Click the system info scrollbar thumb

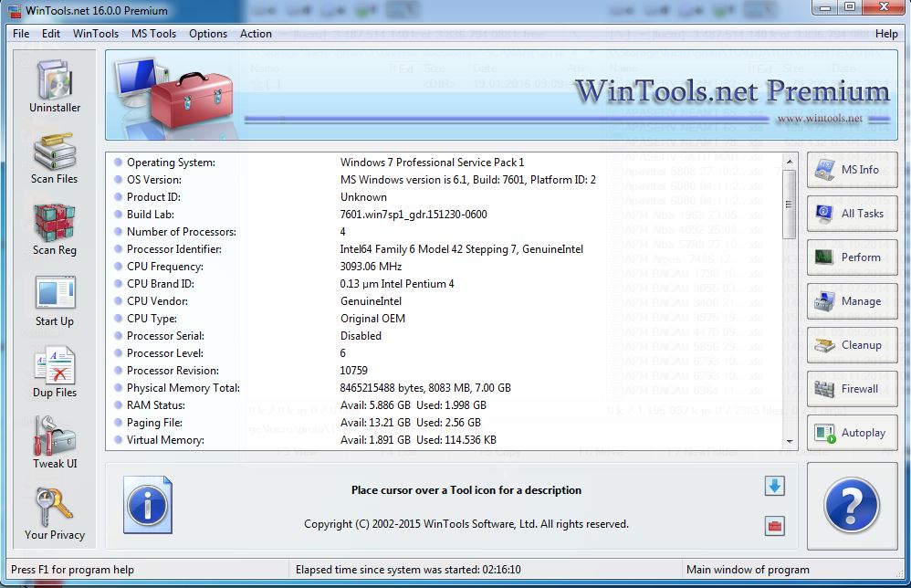pyautogui.click(x=789, y=204)
